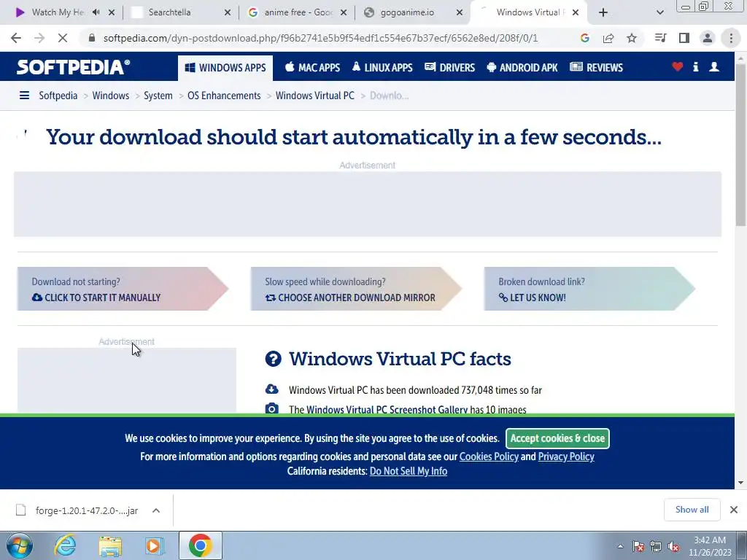Open the Cookies Policy link

point(489,456)
